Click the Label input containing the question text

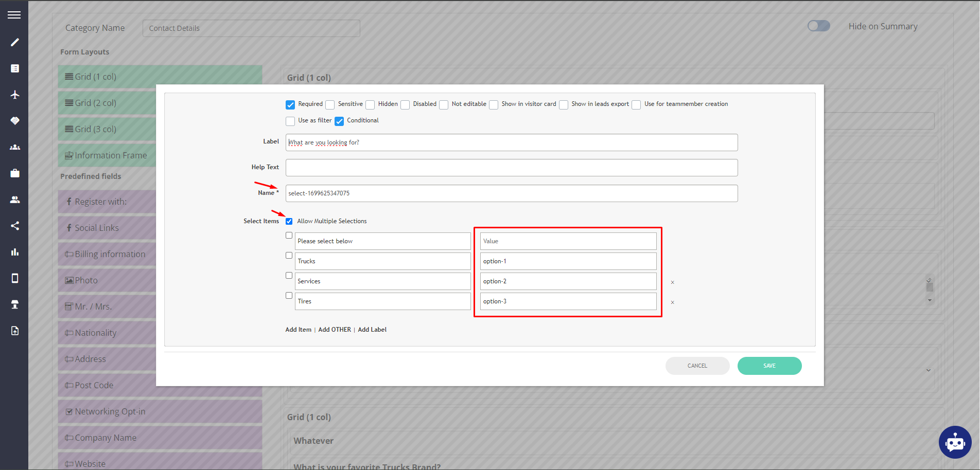click(x=512, y=142)
